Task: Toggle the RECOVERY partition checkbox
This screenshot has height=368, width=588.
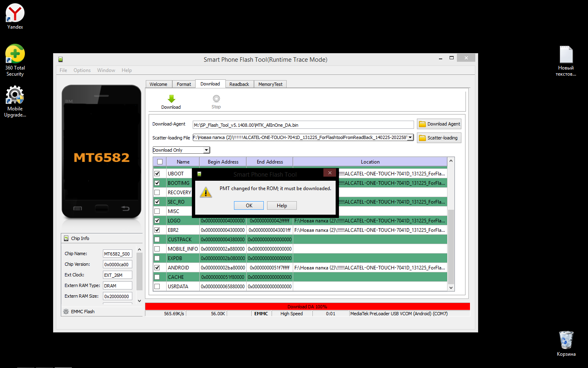Action: click(157, 192)
